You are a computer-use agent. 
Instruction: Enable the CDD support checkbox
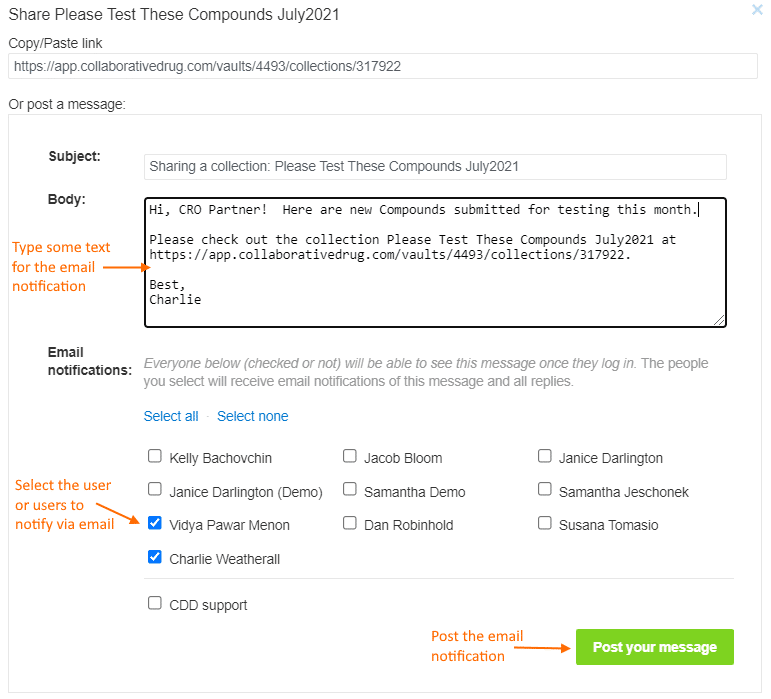point(154,603)
